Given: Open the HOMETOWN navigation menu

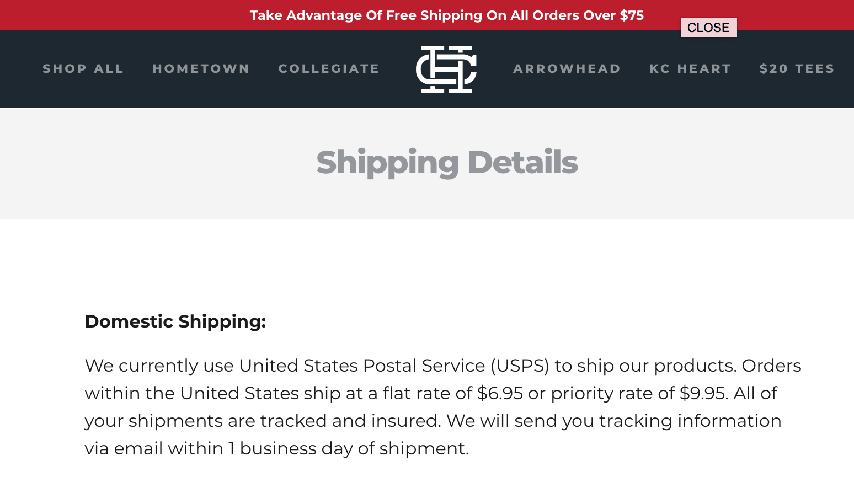Looking at the screenshot, I should point(201,68).
